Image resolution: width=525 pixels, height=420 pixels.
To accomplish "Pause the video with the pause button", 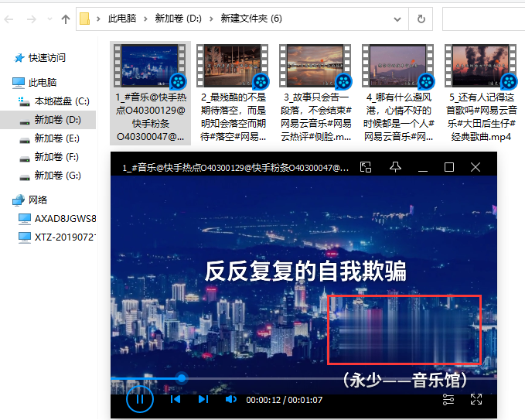I will point(140,399).
